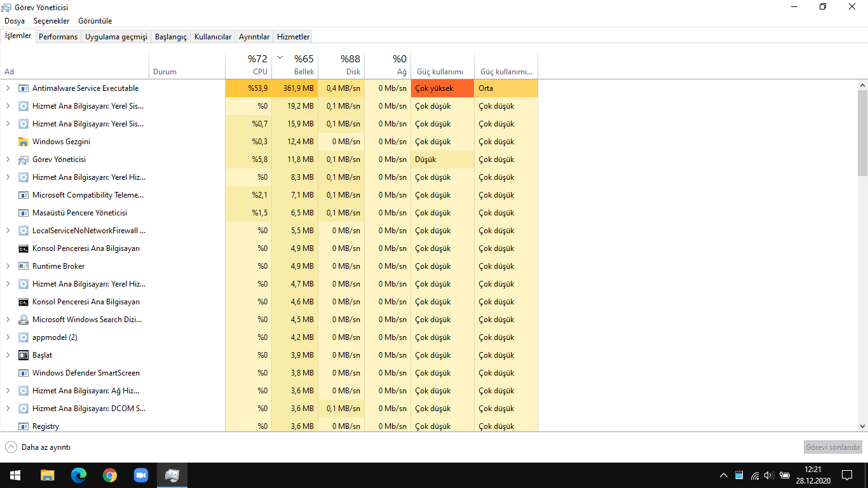Click the battery tray icon
The height and width of the screenshot is (488, 868).
point(784,475)
